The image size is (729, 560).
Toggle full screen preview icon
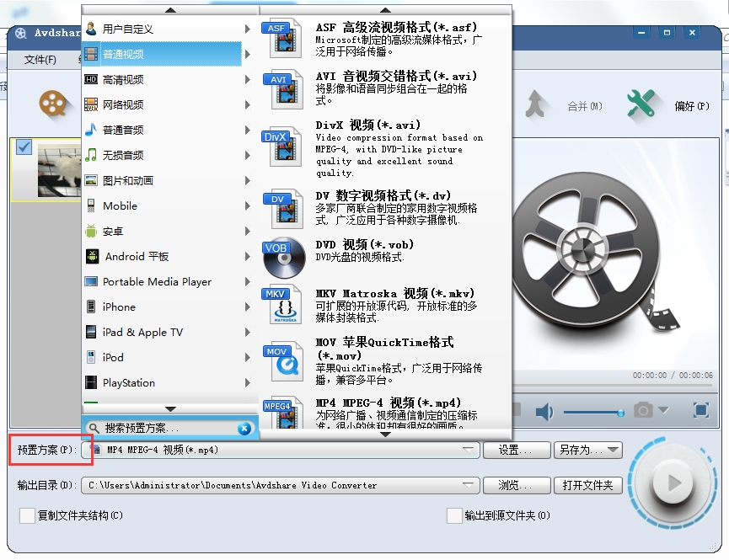pos(701,410)
